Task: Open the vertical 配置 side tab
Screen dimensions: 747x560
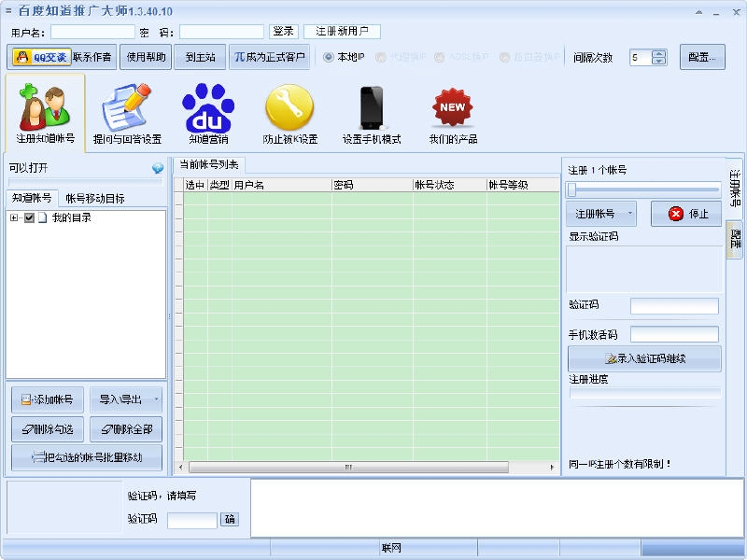Action: pyautogui.click(x=735, y=239)
